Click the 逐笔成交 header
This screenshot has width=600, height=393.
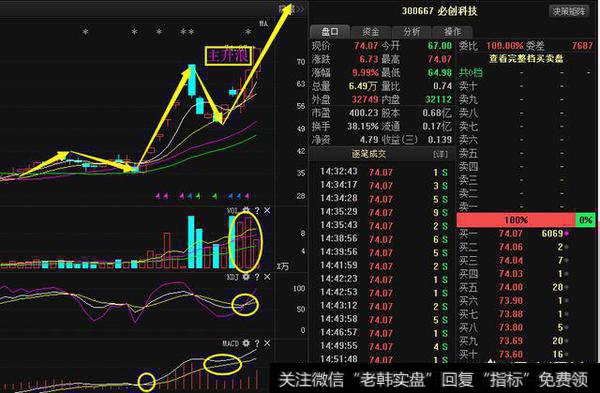(368, 154)
